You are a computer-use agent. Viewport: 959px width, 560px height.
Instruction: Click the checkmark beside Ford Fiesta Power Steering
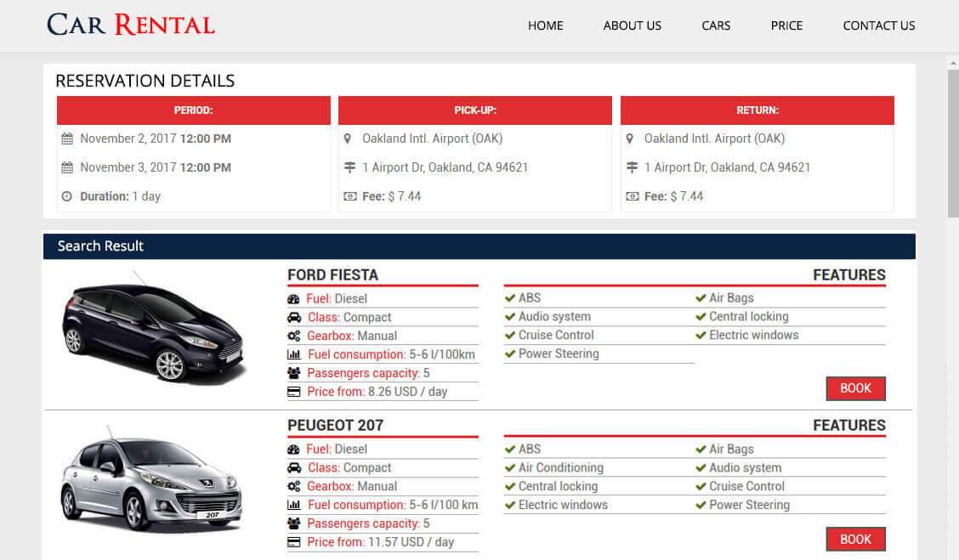(x=510, y=354)
